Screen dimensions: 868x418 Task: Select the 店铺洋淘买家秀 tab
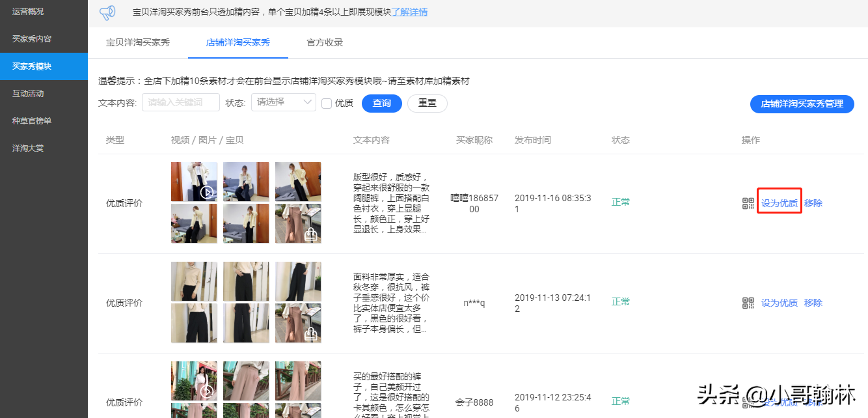tap(238, 43)
